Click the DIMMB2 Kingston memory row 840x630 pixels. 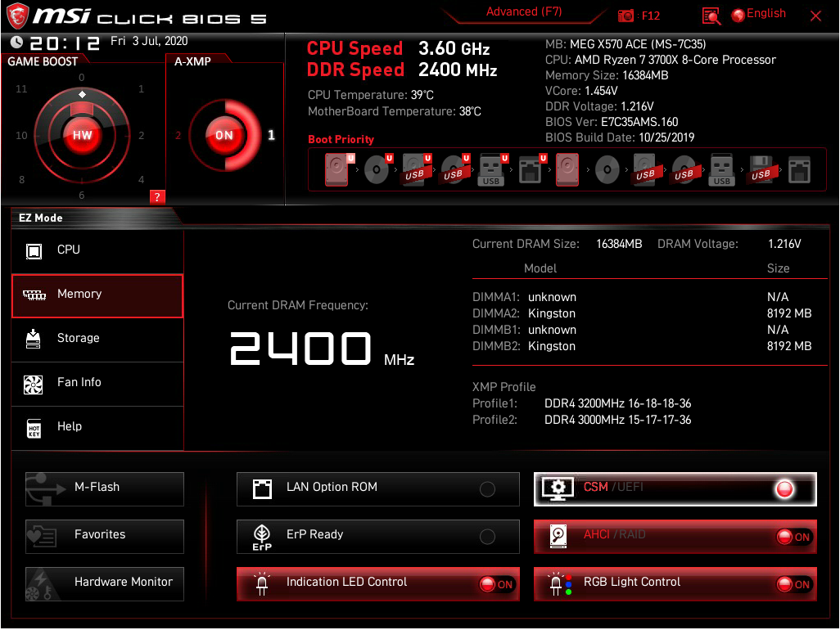642,346
